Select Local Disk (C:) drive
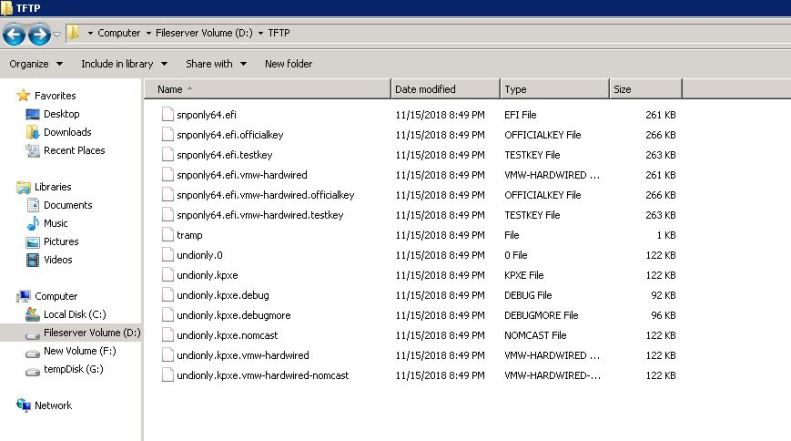 pos(74,314)
